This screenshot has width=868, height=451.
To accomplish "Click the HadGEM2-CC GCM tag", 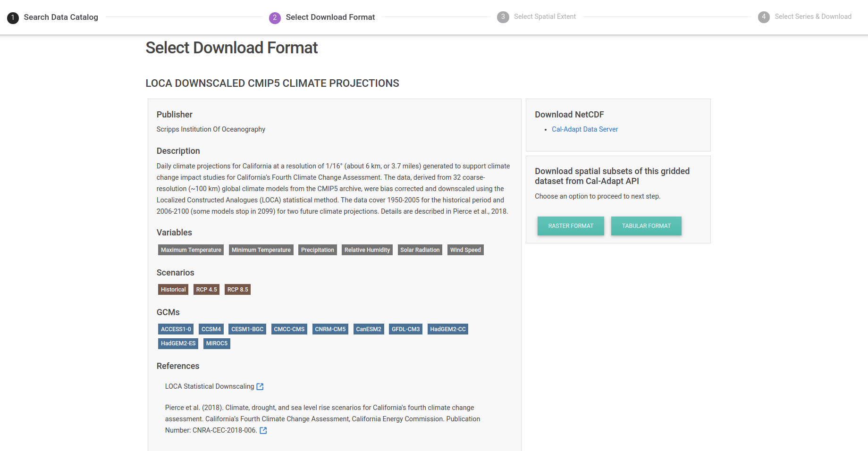I will coord(448,329).
